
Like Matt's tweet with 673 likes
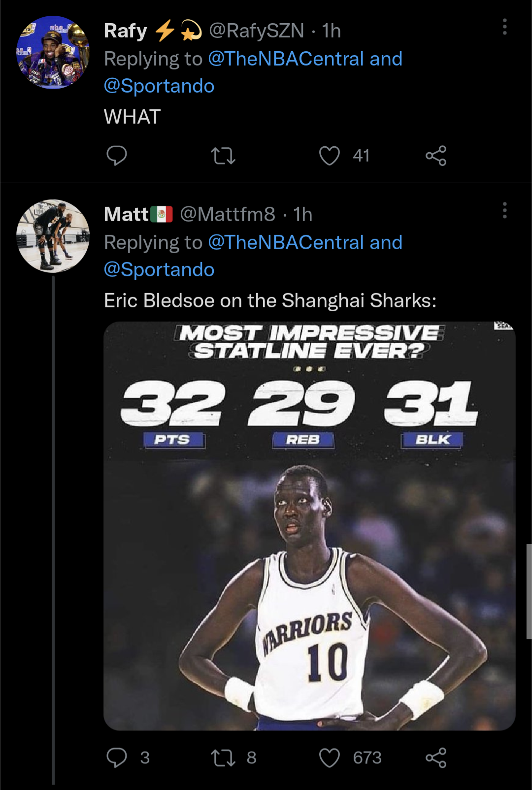pyautogui.click(x=330, y=757)
